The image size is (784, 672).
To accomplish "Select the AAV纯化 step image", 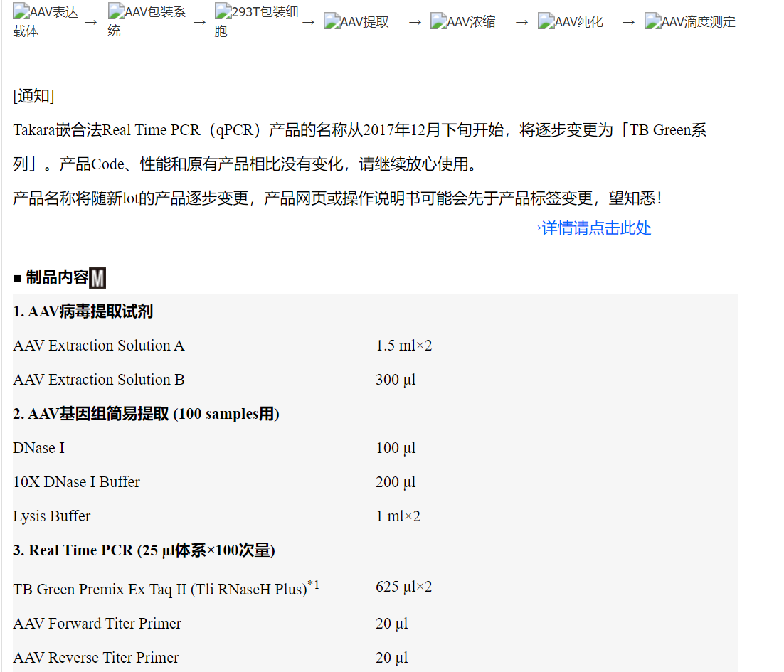I will pyautogui.click(x=571, y=22).
